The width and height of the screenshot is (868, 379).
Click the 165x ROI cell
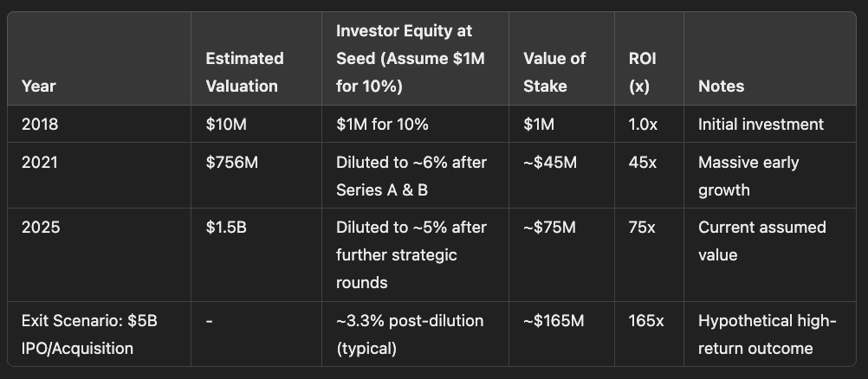(x=646, y=321)
